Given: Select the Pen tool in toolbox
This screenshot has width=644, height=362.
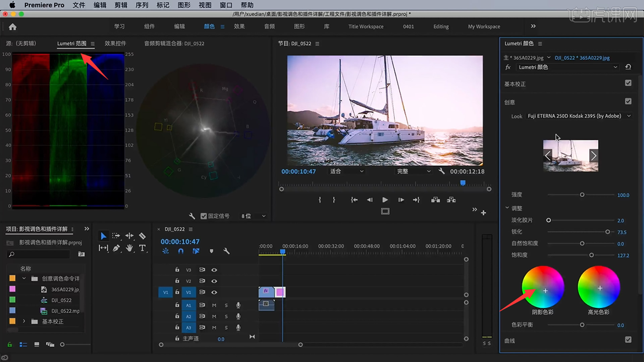Looking at the screenshot, I should (x=116, y=248).
